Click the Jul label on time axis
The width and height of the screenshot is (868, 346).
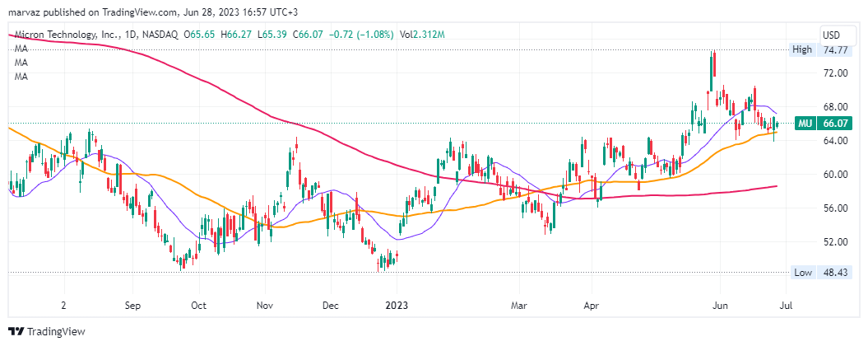point(786,306)
